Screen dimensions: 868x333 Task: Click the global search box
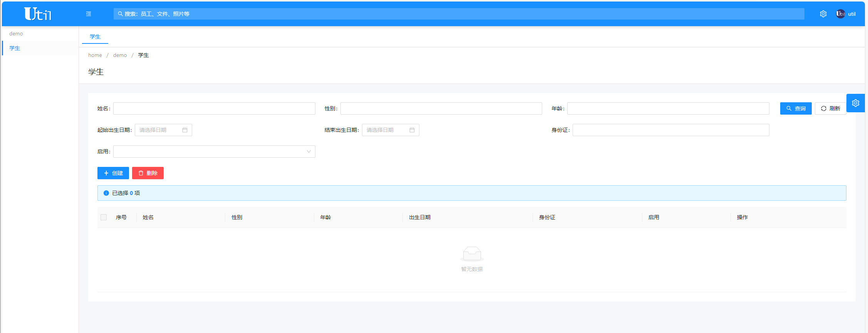[459, 14]
